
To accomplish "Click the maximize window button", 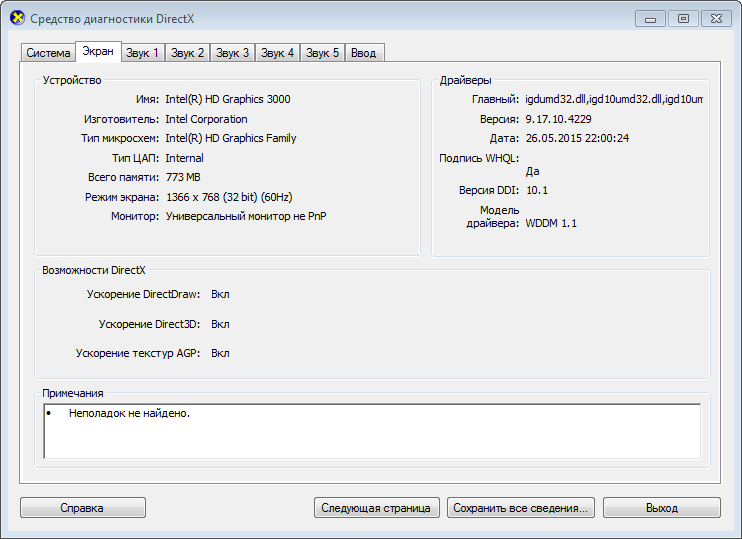I will click(683, 18).
